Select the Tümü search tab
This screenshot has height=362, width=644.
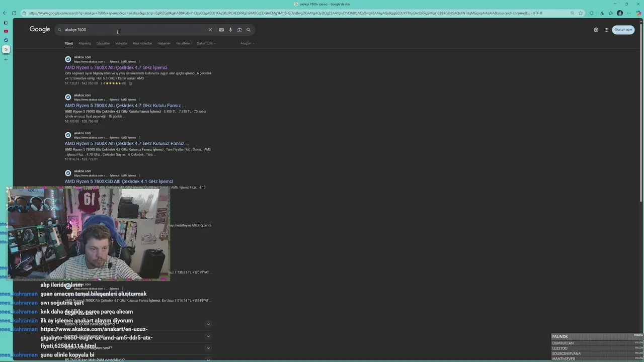(x=69, y=43)
